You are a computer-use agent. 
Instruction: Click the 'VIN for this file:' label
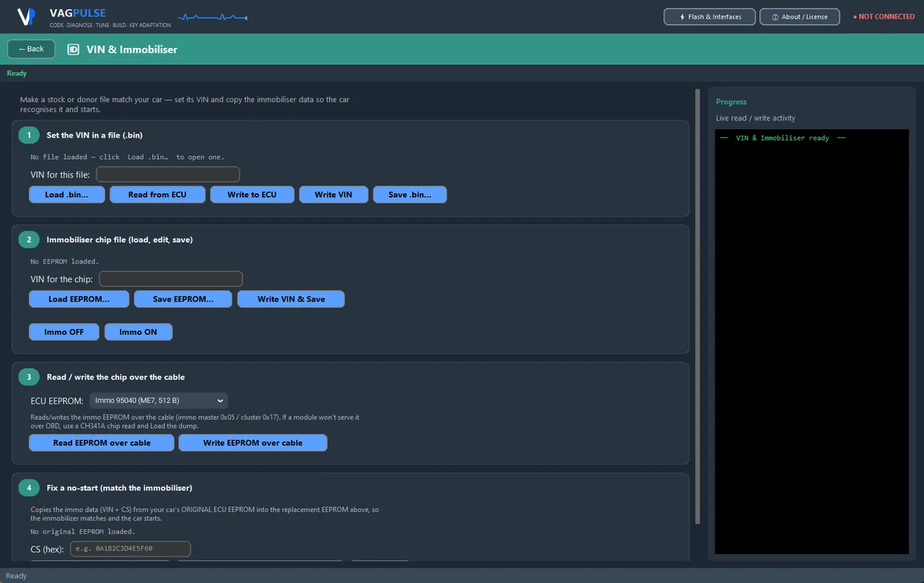[61, 175]
